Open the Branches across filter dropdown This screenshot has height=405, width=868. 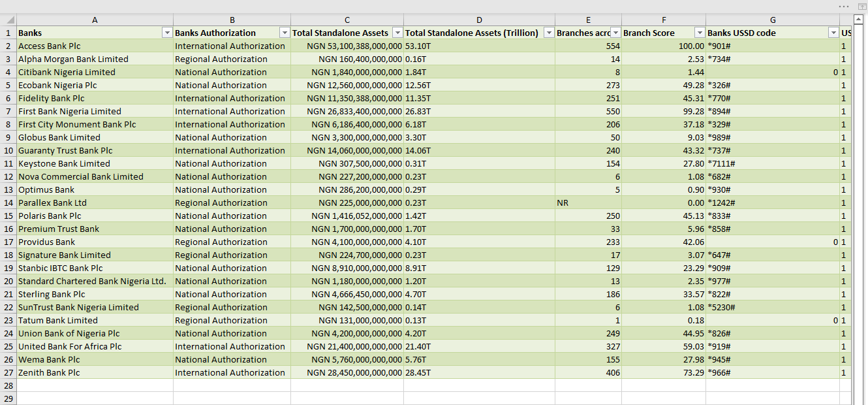(x=615, y=33)
